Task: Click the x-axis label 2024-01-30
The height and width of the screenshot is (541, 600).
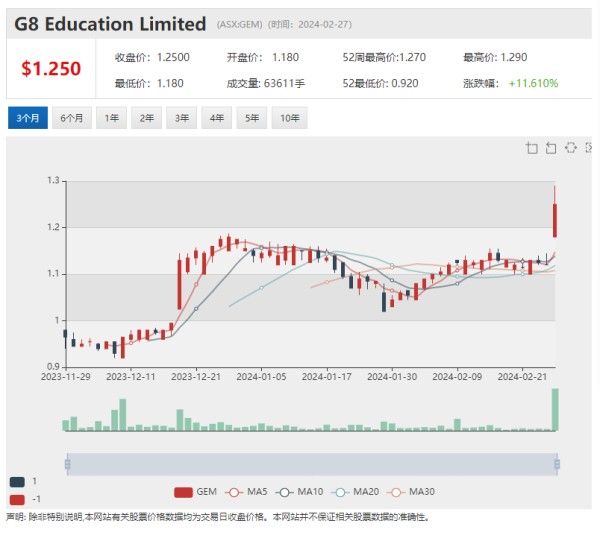Action: click(392, 377)
